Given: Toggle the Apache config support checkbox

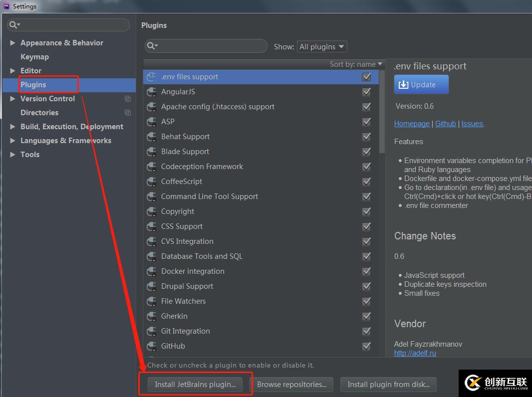Looking at the screenshot, I should tap(366, 107).
